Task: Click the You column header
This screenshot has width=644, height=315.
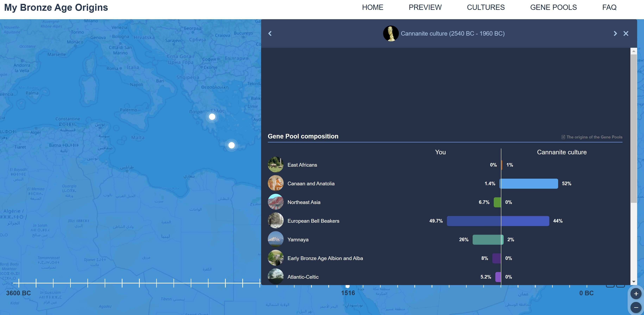Action: (x=440, y=152)
